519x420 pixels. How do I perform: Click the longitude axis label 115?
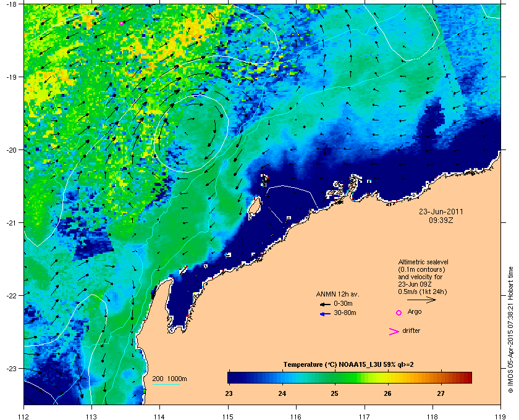[228, 416]
